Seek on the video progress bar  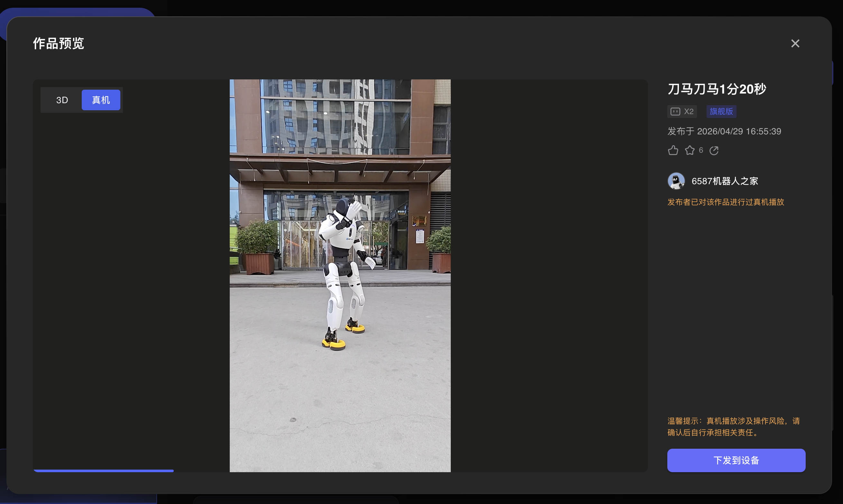(x=340, y=471)
